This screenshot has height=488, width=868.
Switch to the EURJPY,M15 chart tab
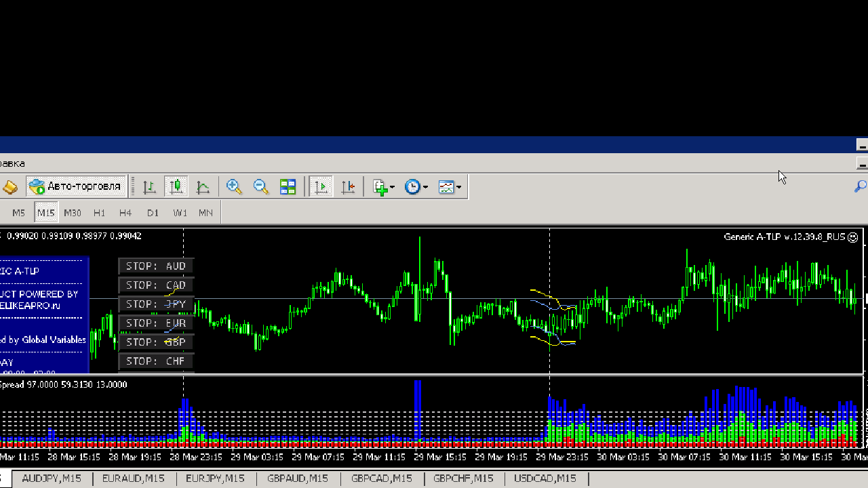click(x=216, y=479)
